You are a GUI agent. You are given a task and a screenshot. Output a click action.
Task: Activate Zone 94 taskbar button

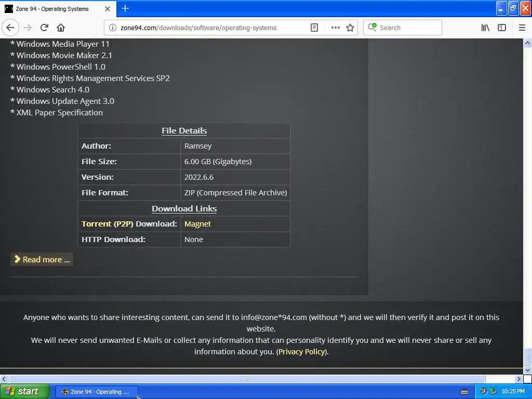(x=96, y=392)
